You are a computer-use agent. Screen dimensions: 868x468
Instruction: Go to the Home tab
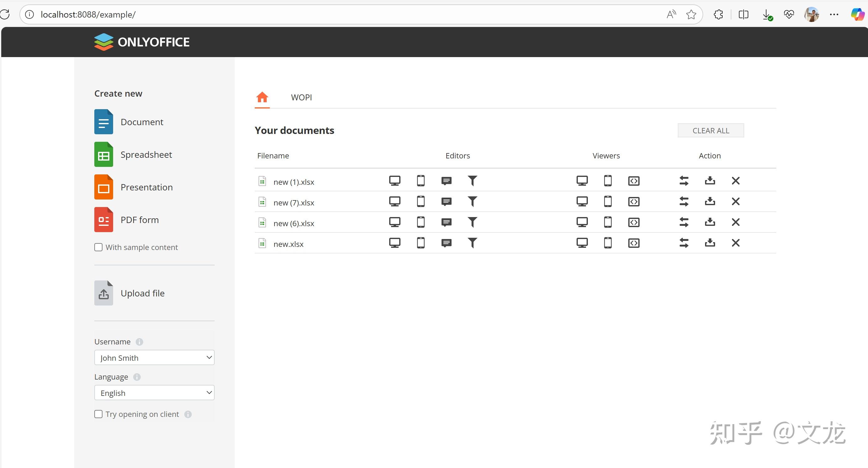click(262, 98)
